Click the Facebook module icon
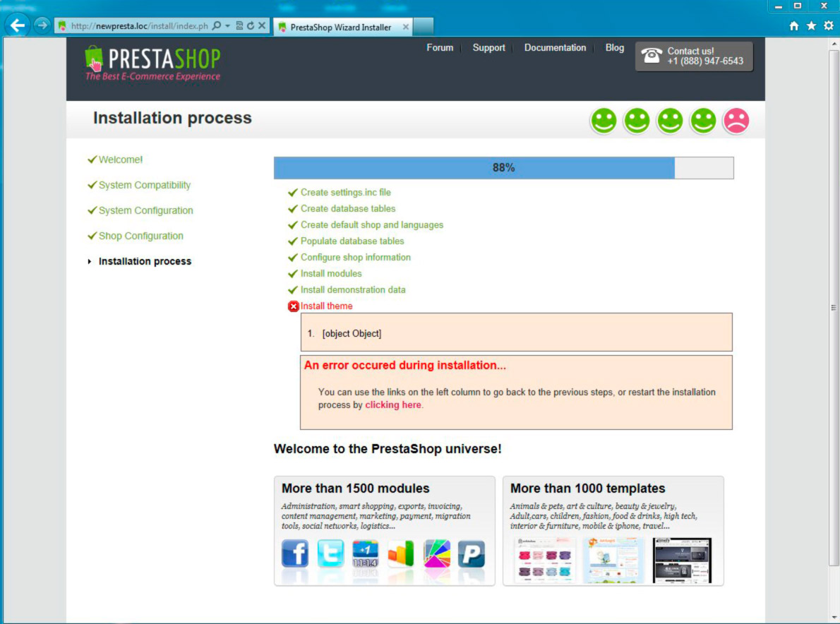 click(295, 553)
